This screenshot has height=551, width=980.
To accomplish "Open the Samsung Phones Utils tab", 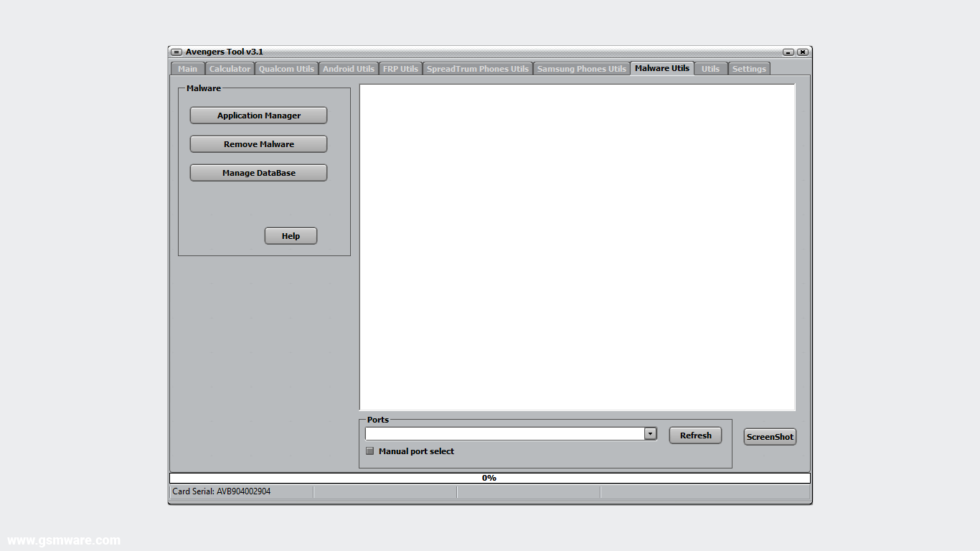I will (581, 68).
